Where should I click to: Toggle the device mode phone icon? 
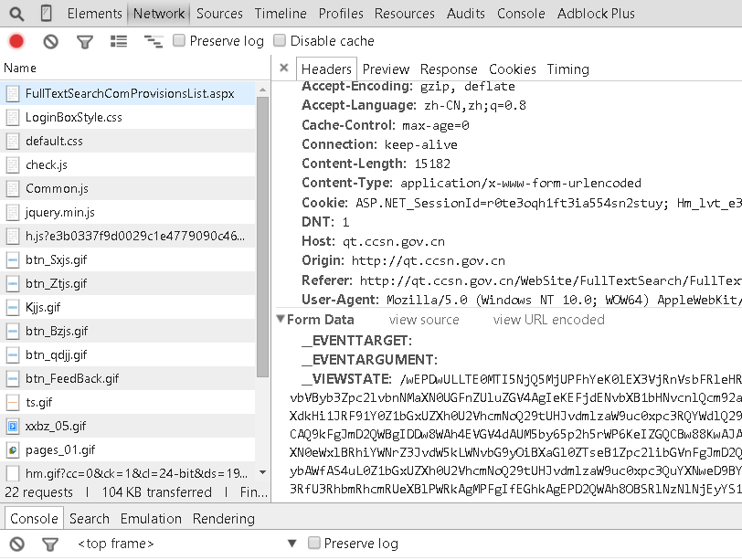tap(46, 14)
